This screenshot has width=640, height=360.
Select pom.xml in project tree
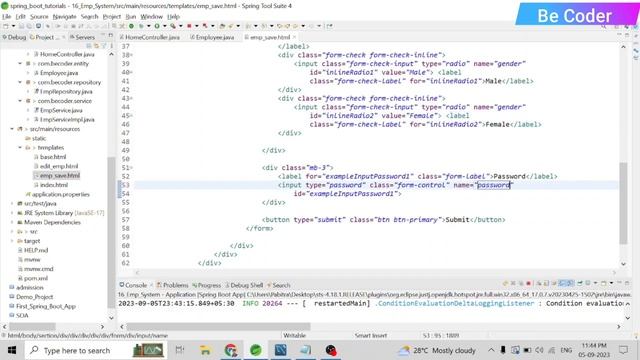pyautogui.click(x=36, y=278)
